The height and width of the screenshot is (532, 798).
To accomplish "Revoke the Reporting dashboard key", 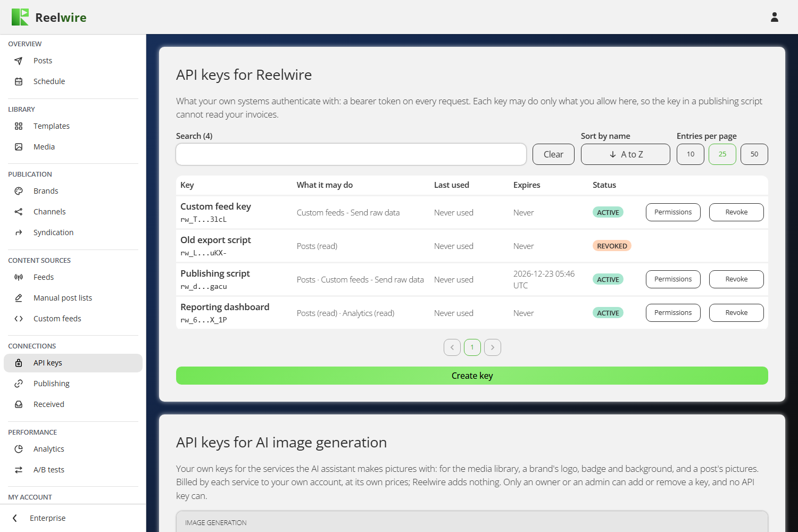I will (736, 313).
